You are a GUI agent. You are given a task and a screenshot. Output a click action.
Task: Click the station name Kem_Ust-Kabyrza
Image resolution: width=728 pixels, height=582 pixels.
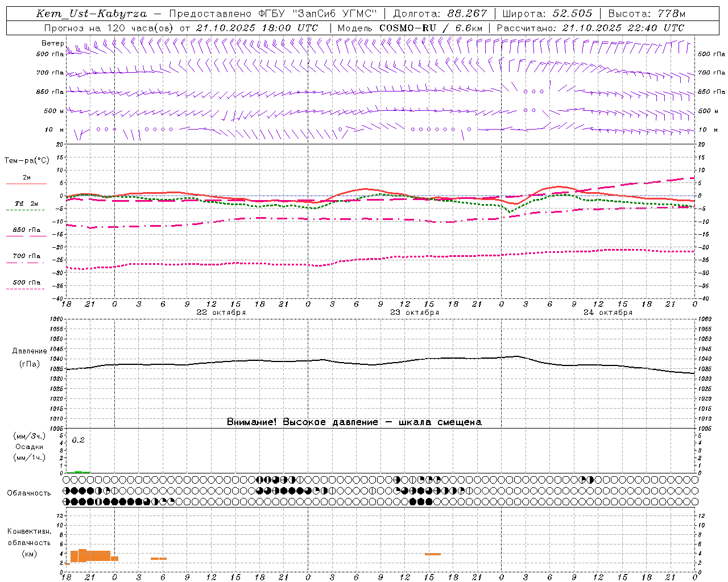(92, 14)
